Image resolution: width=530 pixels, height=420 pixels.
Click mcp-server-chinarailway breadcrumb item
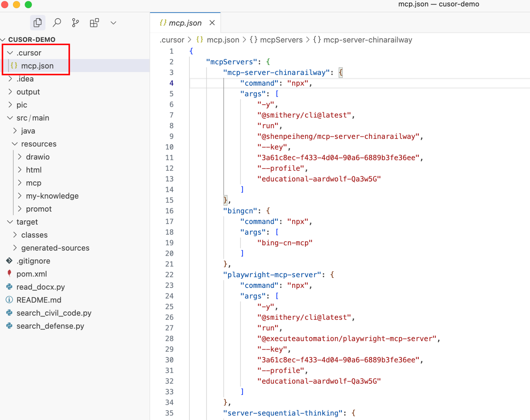pyautogui.click(x=367, y=40)
